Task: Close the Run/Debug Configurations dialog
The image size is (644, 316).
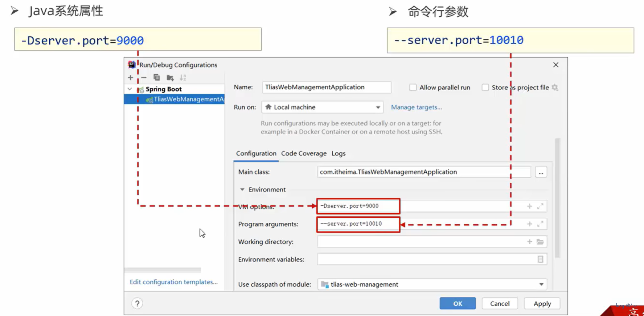Action: pyautogui.click(x=556, y=65)
